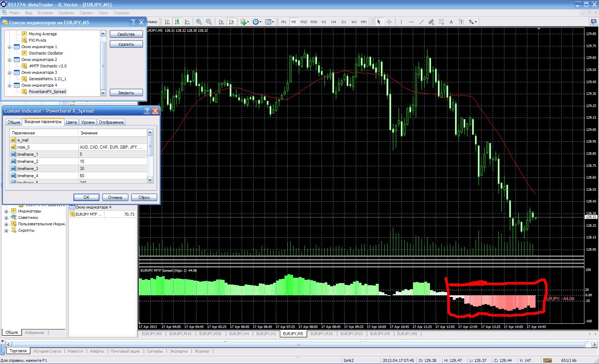Zoom in on the chart
Viewport: 599px width, 364px height.
[x=199, y=22]
